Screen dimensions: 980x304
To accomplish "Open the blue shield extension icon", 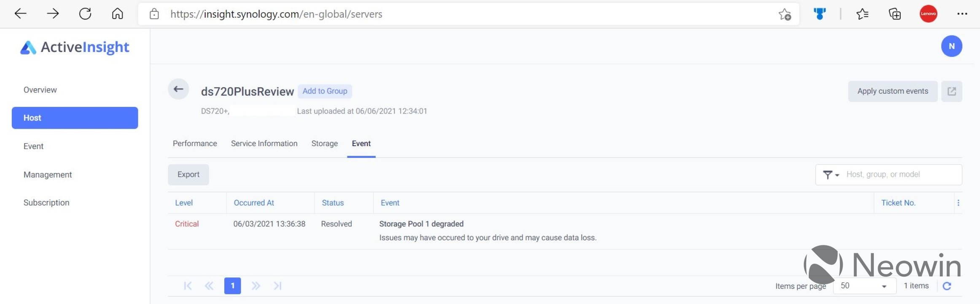I will (x=819, y=14).
